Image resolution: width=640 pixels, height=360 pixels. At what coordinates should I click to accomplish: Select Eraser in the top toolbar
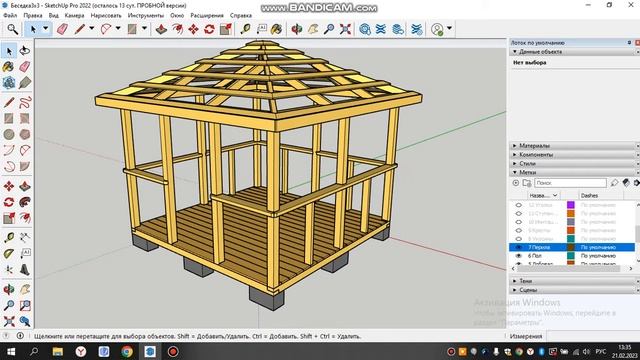(62, 29)
